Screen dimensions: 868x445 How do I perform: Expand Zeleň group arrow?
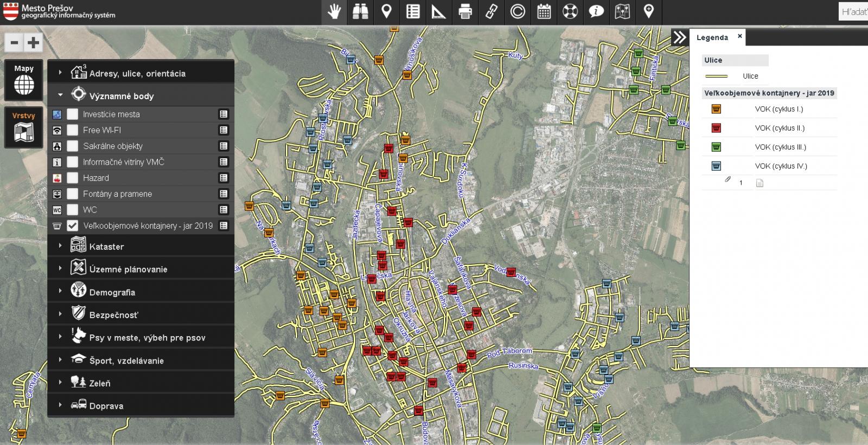click(60, 382)
